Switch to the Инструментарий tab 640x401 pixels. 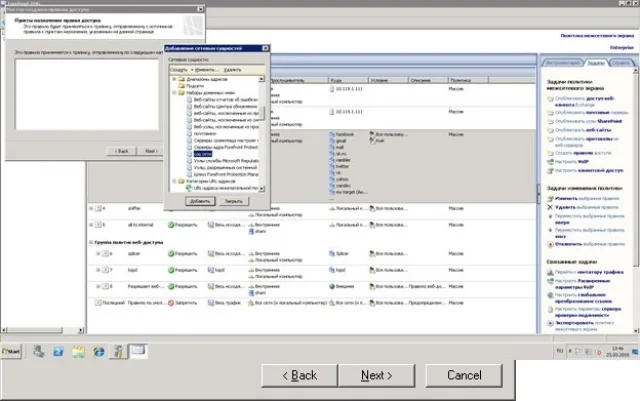(x=562, y=63)
